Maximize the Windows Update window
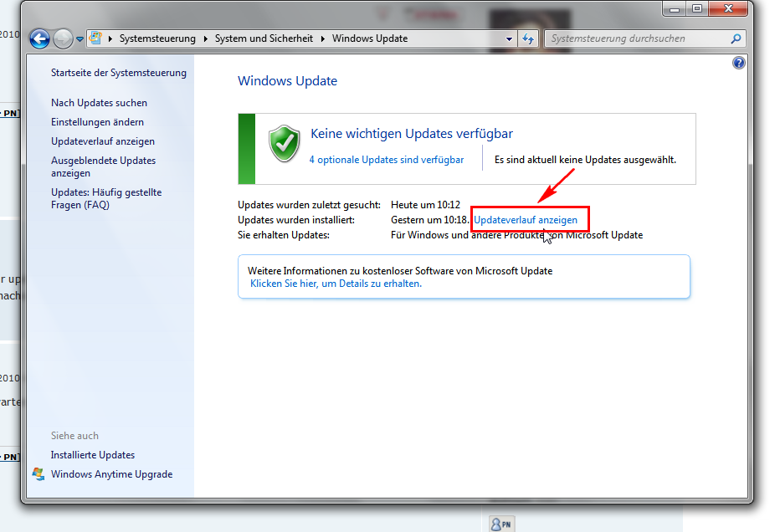This screenshot has height=532, width=775. click(x=697, y=8)
